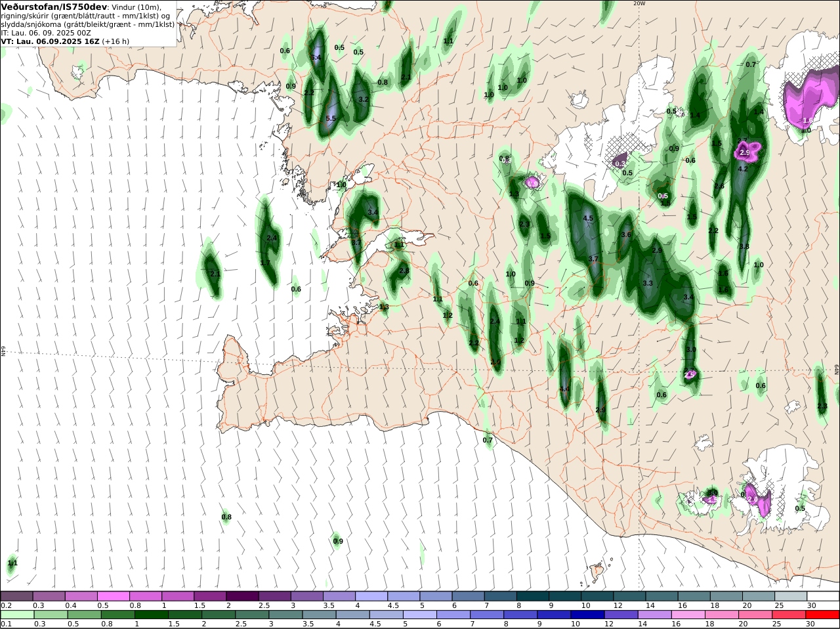840x629 pixels.
Task: Pick the darkest purple swatch labeled 2 in upper legend
Action: pyautogui.click(x=242, y=596)
